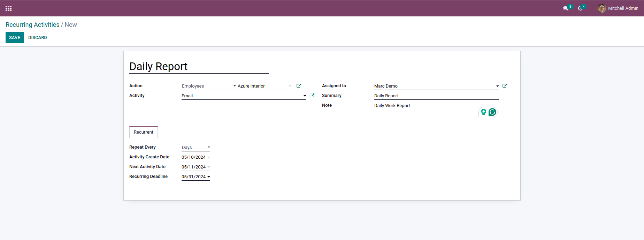Screen dimensions: 644x240
Task: Click Mitchell Admin avatar picture
Action: coord(601,8)
